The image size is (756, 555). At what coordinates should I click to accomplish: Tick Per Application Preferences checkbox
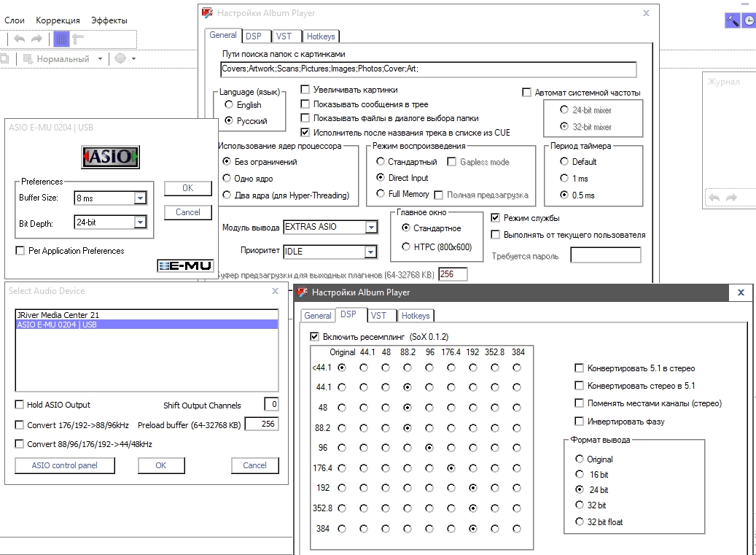(20, 251)
